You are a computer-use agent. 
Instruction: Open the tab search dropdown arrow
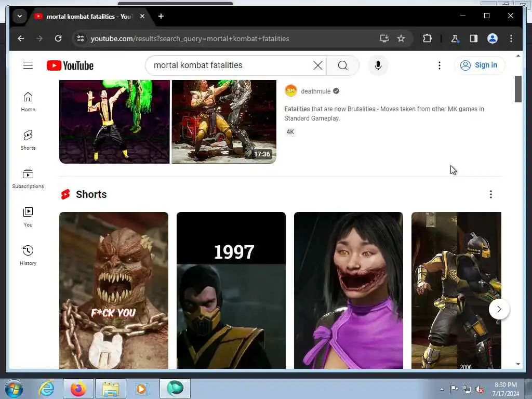(x=20, y=16)
